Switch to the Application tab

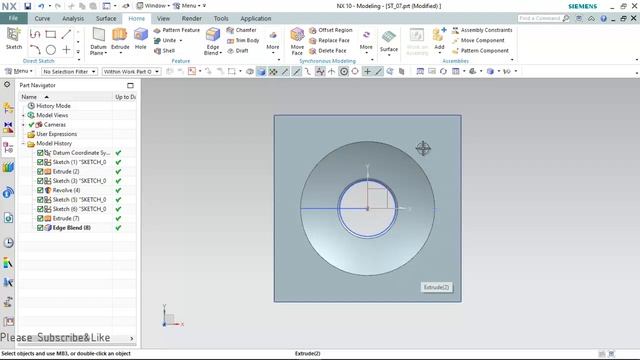[256, 18]
